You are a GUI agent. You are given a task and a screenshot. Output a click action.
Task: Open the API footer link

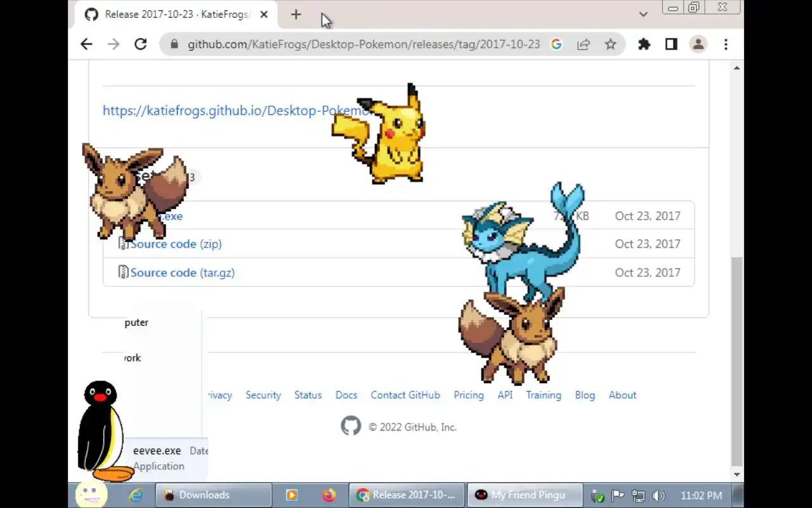click(x=505, y=395)
